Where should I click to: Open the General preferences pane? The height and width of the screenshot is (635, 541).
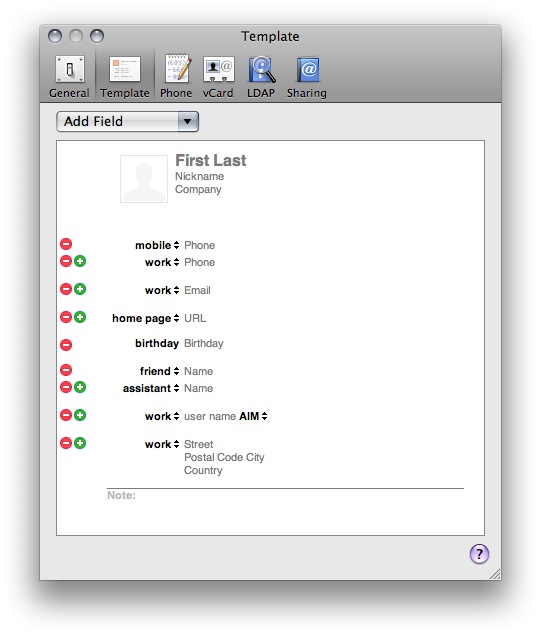pos(69,77)
